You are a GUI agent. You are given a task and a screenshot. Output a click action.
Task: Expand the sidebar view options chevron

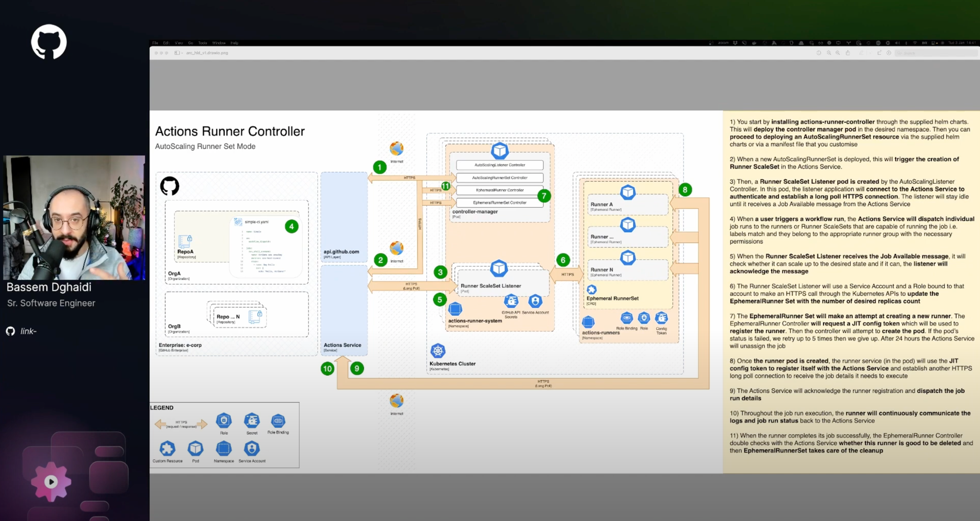(182, 53)
